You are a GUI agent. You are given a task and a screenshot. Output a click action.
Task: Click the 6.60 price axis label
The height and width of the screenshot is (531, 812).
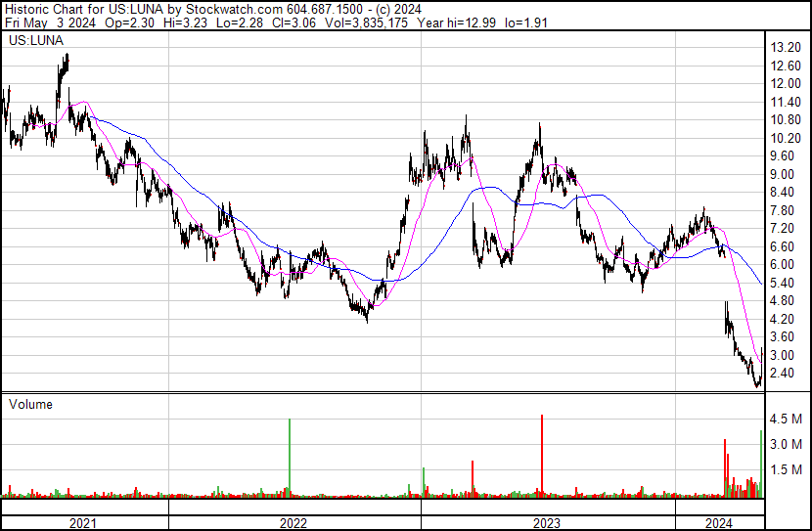pyautogui.click(x=783, y=246)
